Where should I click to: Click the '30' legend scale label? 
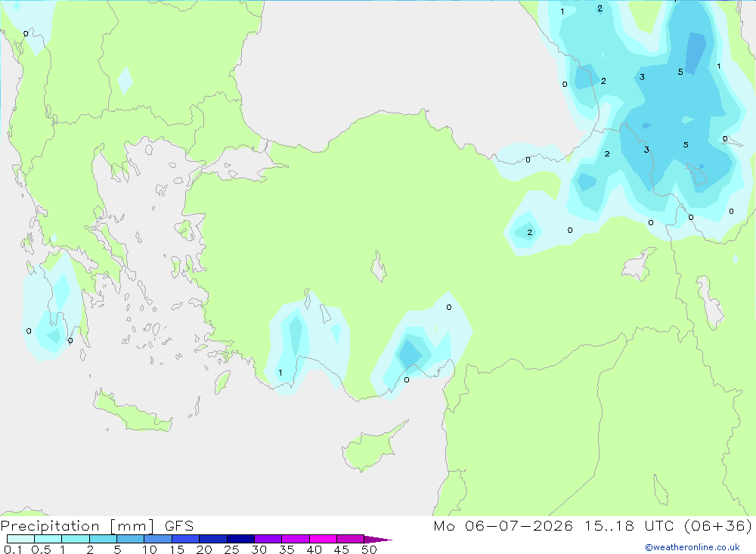(x=259, y=549)
